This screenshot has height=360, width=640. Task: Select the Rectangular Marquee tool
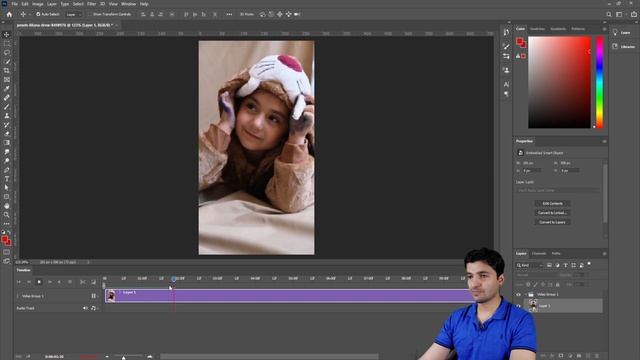pos(7,43)
